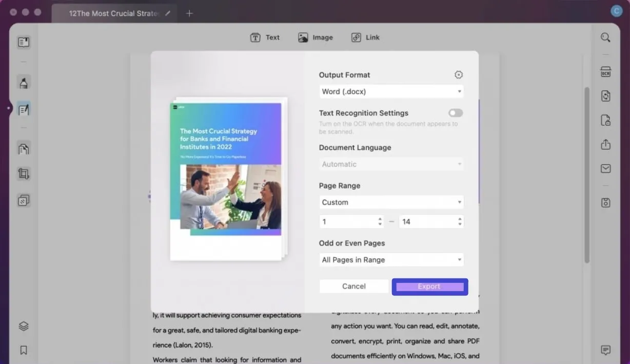Switch to the Image insert tab
630x364 pixels.
pyautogui.click(x=315, y=37)
